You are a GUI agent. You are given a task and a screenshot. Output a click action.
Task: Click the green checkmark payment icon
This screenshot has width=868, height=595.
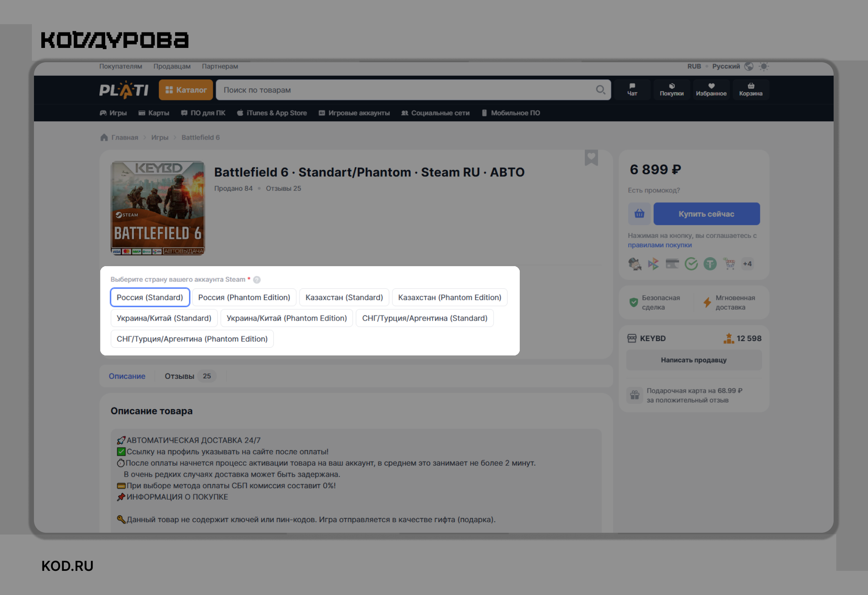coord(691,264)
